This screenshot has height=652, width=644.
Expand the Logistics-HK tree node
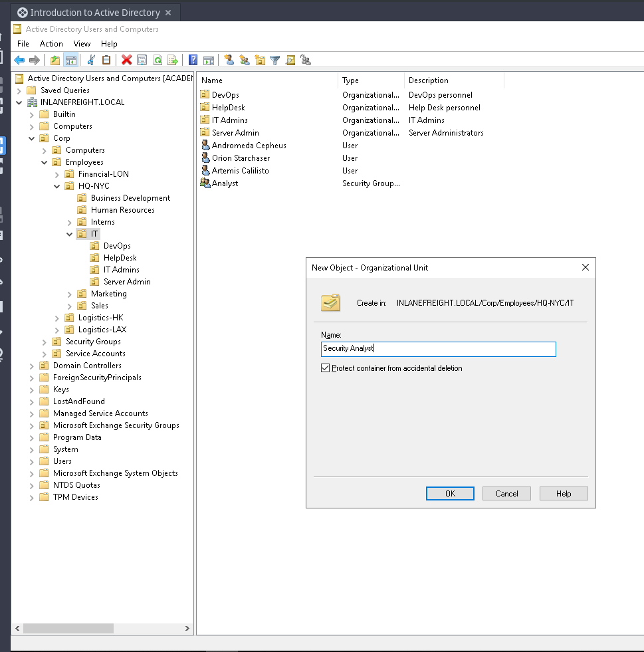(57, 318)
